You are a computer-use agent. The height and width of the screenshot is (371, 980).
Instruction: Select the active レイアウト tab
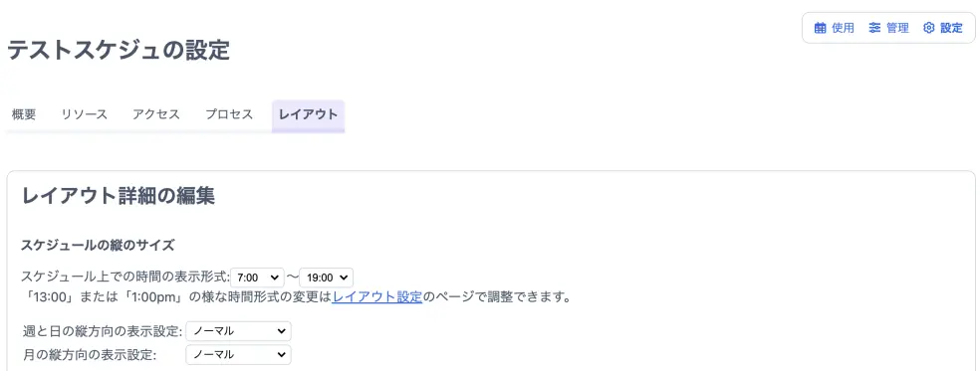pyautogui.click(x=308, y=115)
